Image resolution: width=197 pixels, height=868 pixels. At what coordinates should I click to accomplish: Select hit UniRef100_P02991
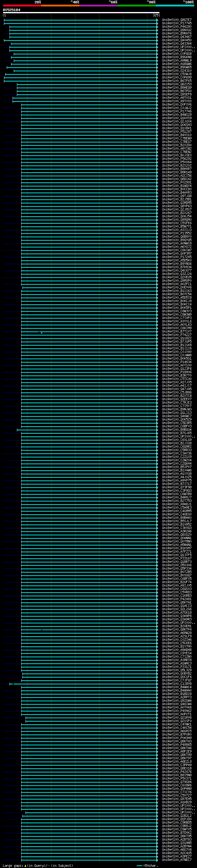(177, 182)
